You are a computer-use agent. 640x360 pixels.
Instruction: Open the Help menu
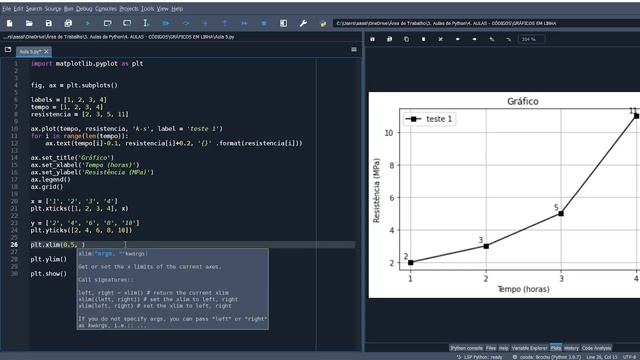(x=177, y=9)
